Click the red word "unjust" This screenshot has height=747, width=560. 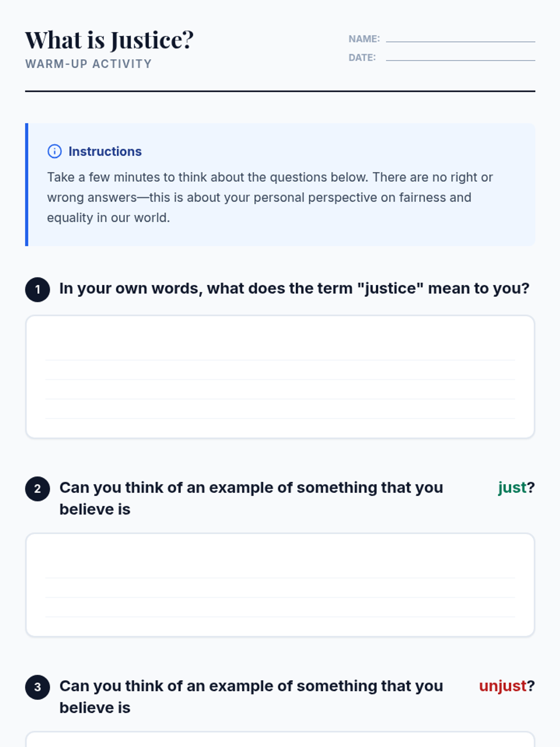pyautogui.click(x=503, y=686)
